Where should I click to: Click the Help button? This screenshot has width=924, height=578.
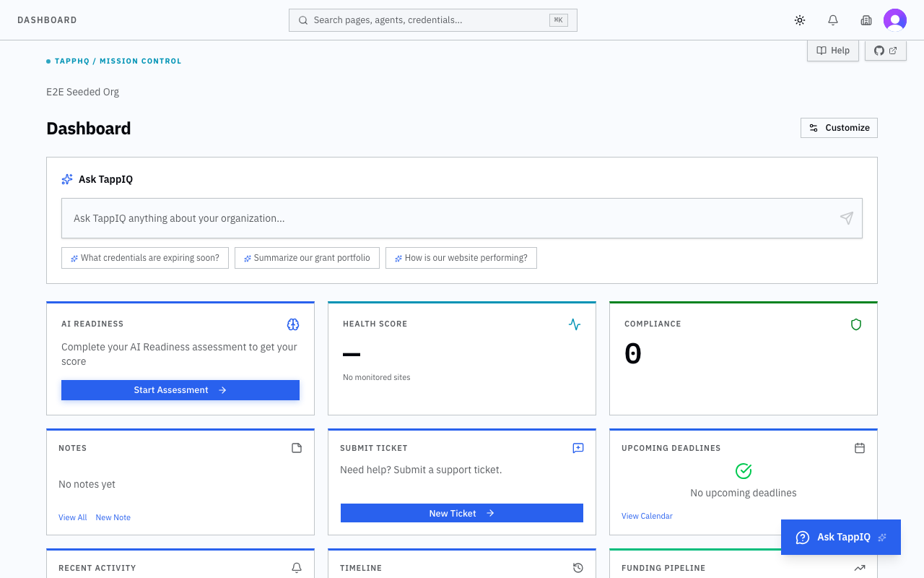point(833,51)
